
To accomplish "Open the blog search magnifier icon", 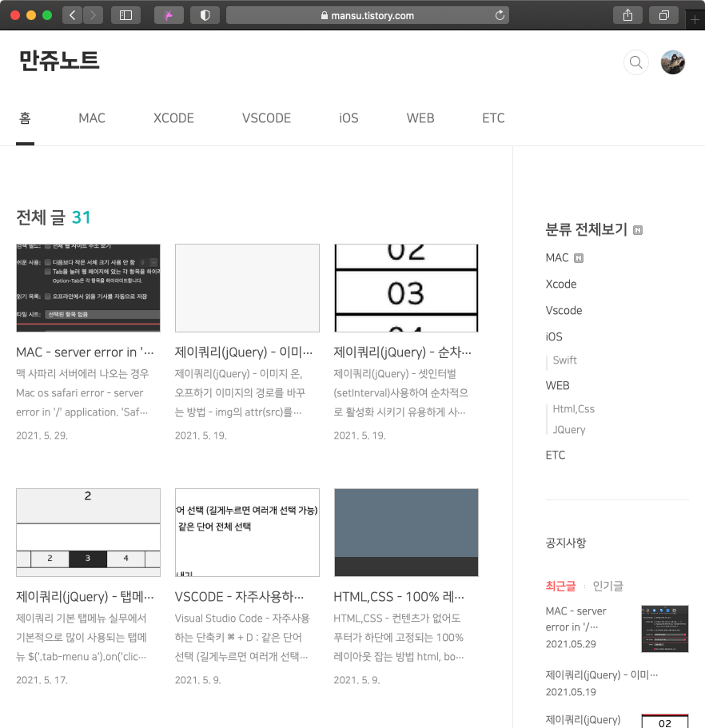I will click(635, 62).
